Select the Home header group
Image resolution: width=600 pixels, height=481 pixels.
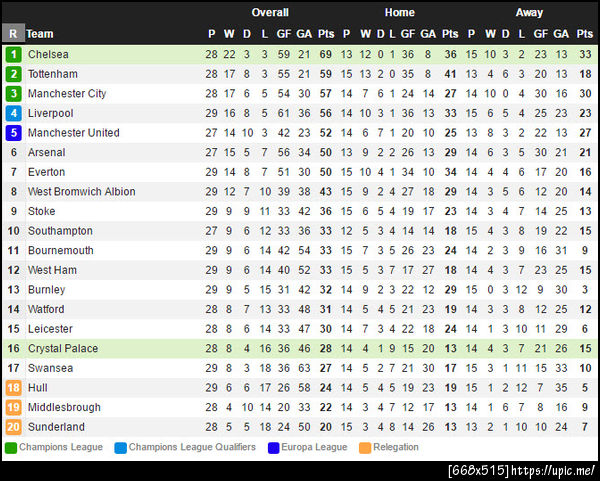pyautogui.click(x=400, y=13)
